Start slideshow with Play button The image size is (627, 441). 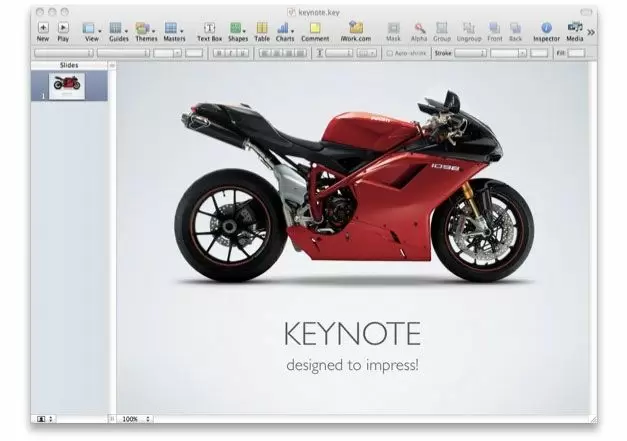coord(63,28)
